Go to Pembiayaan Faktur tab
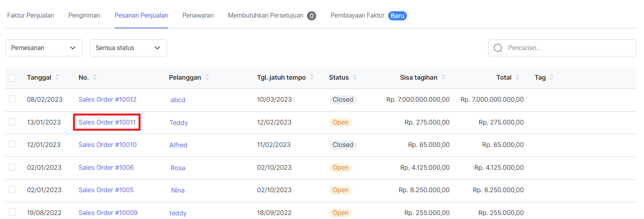Viewport: 644px width, 219px height. pos(368,16)
